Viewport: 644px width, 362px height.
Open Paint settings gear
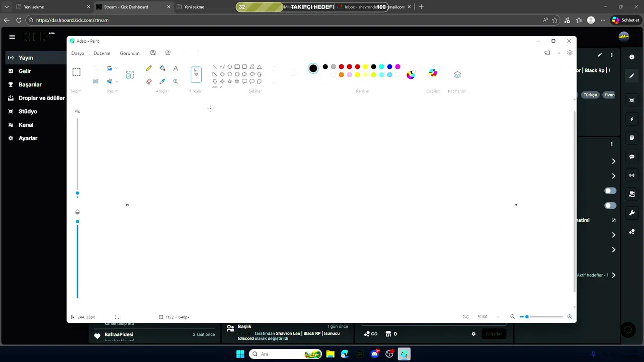(x=570, y=53)
